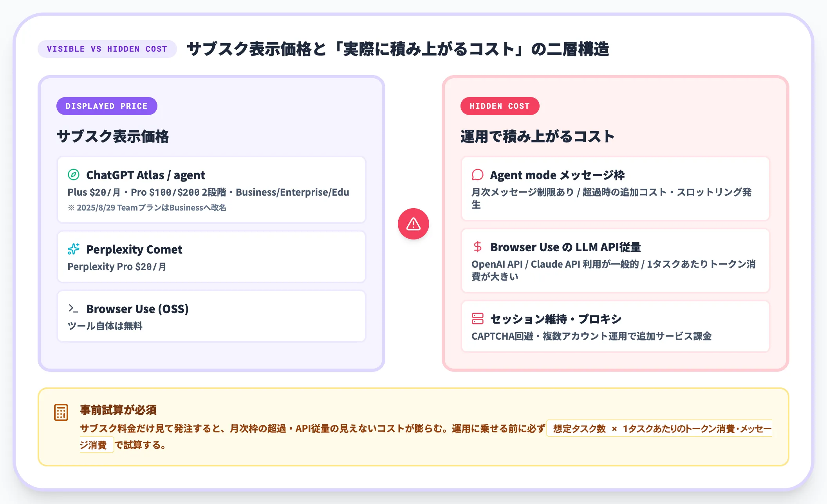
Task: Click the Plus $20/月 pricing line
Action: click(208, 192)
